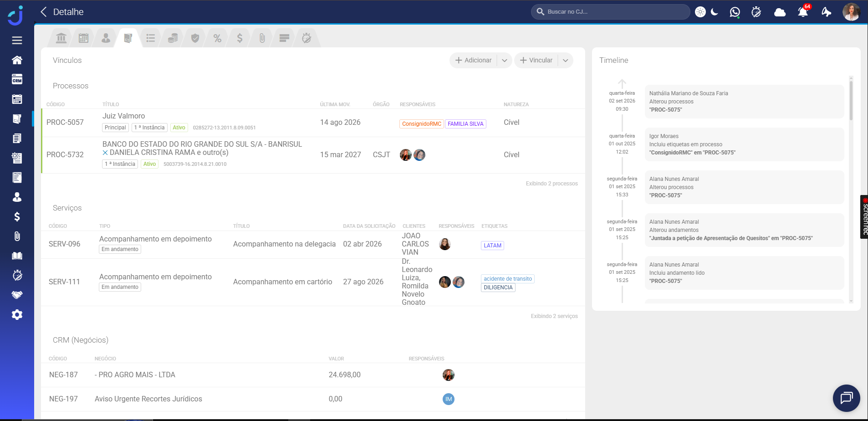The image size is (868, 421).
Task: Open the chat bubble button
Action: click(x=846, y=398)
